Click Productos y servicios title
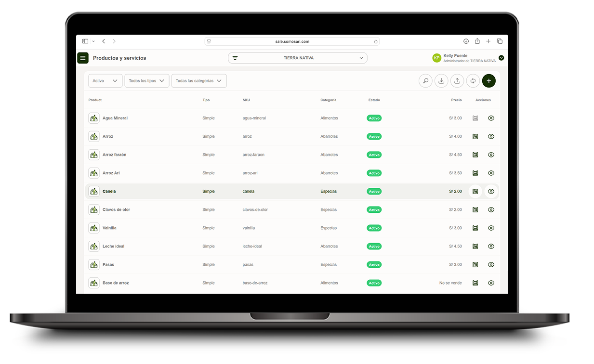This screenshot has height=364, width=594. (x=119, y=58)
